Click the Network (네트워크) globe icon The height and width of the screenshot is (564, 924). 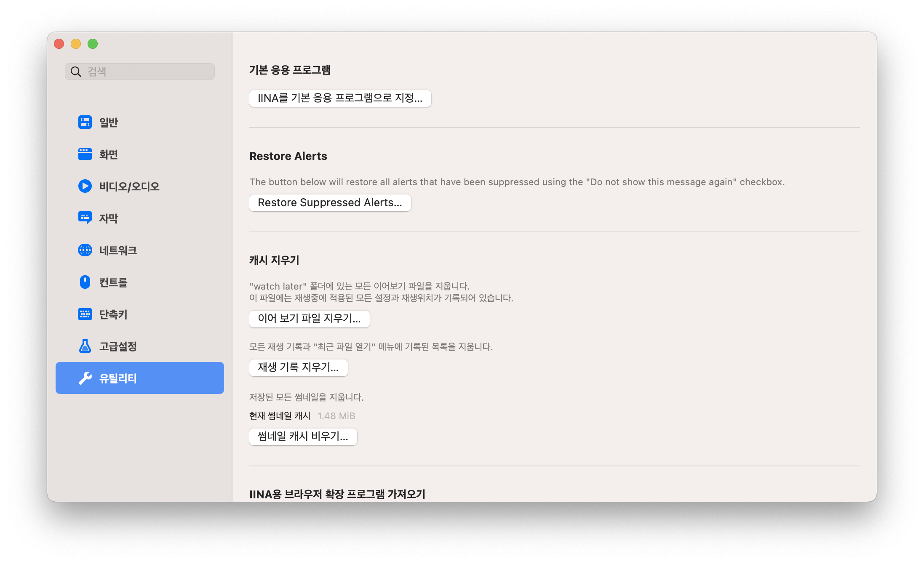coord(85,250)
